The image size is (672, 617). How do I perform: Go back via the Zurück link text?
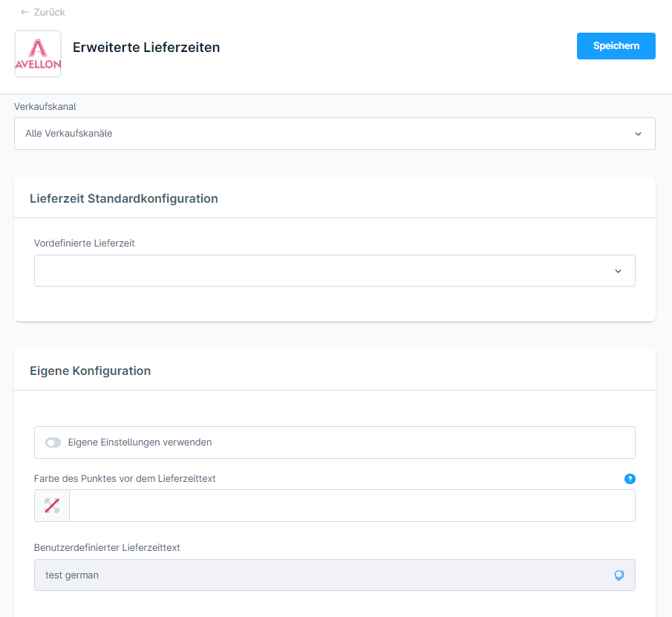pyautogui.click(x=49, y=13)
